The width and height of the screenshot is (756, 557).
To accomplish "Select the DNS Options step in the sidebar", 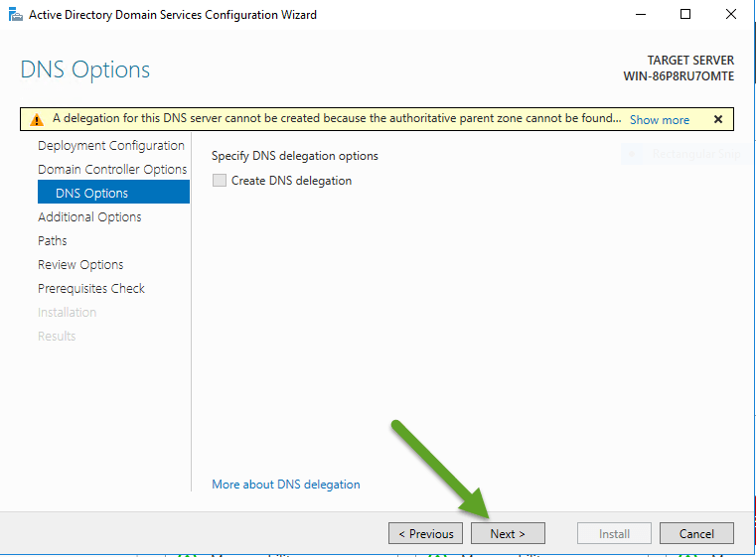I will tap(91, 194).
